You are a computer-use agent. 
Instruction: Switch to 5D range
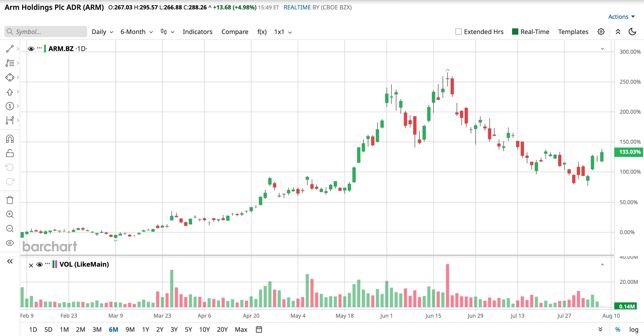(x=48, y=330)
